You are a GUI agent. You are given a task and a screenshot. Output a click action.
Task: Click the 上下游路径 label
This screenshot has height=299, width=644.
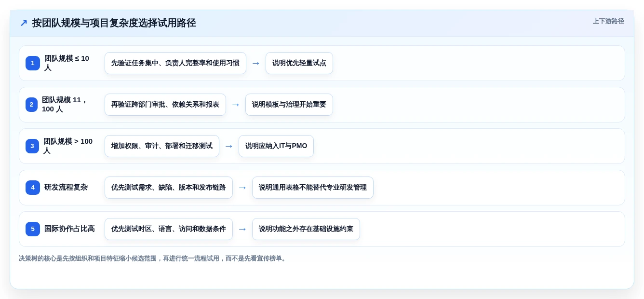[608, 21]
